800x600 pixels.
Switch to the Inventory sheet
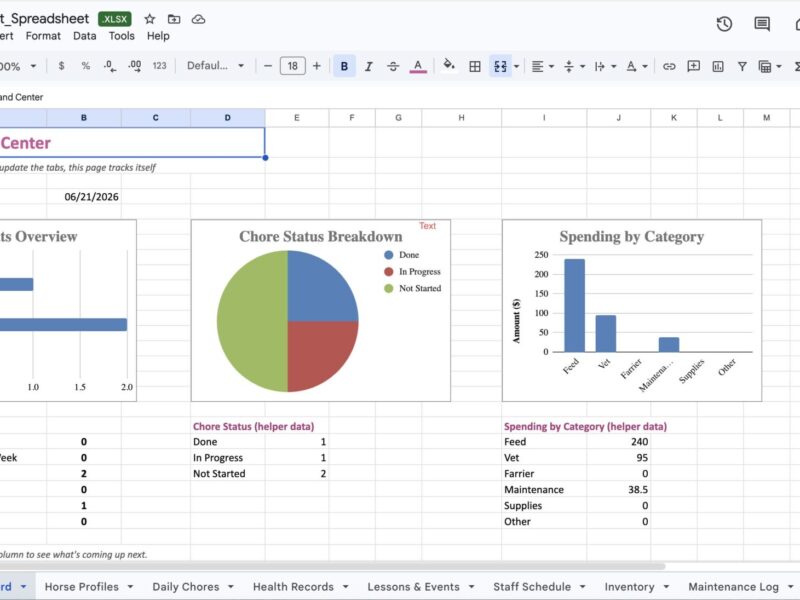(x=630, y=587)
